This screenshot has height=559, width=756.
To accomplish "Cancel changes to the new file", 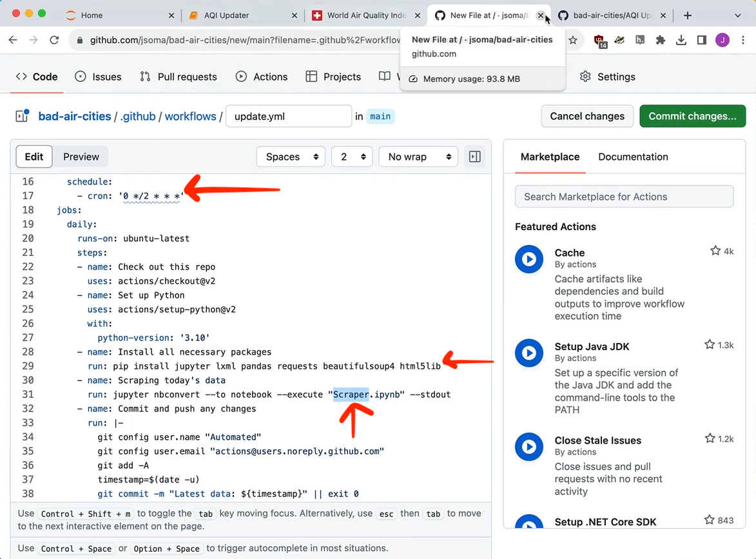I will pyautogui.click(x=587, y=116).
